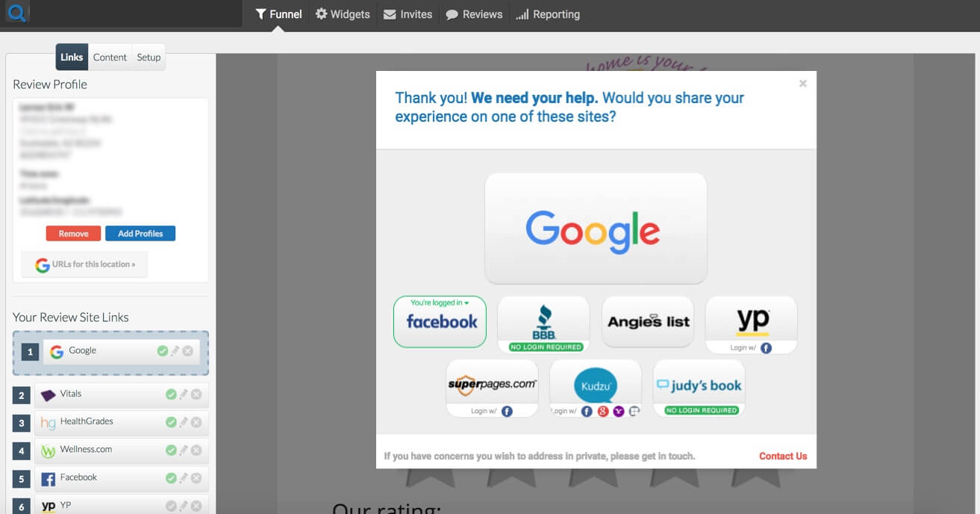Select the HealthGrades row in the links list

pos(121,423)
